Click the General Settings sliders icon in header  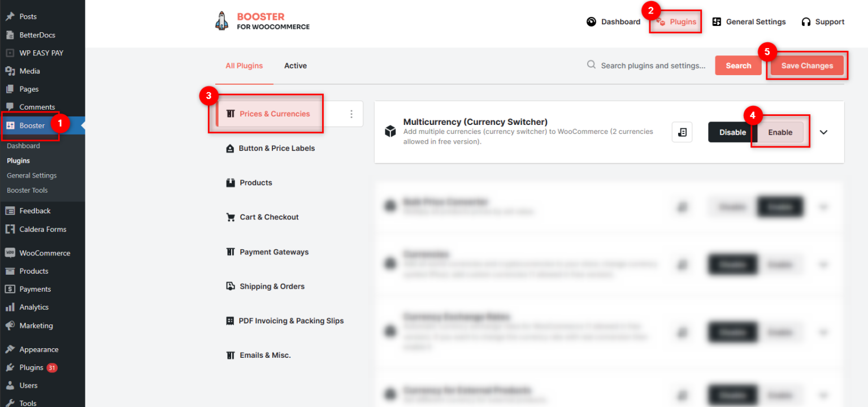[717, 21]
